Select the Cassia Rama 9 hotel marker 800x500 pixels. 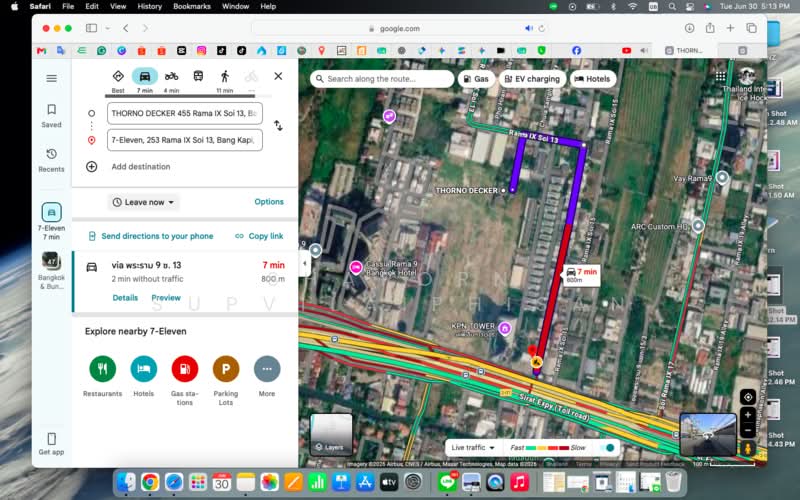(x=356, y=267)
